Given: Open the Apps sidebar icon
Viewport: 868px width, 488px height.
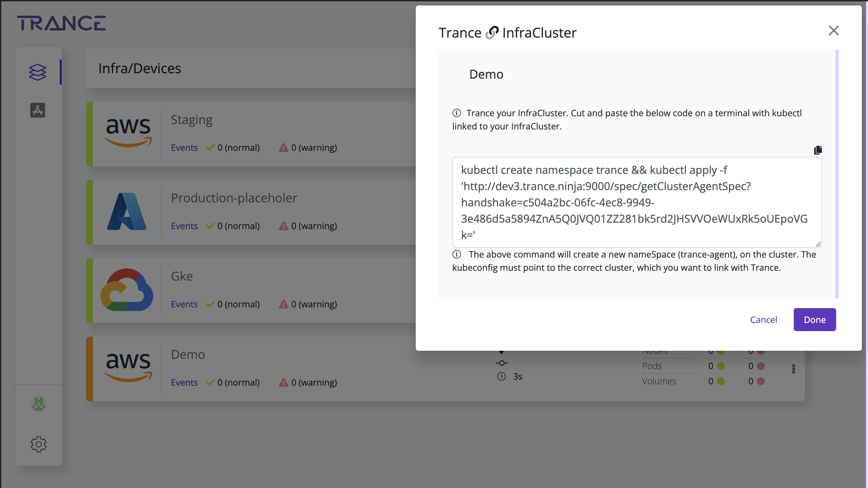Looking at the screenshot, I should tap(38, 110).
